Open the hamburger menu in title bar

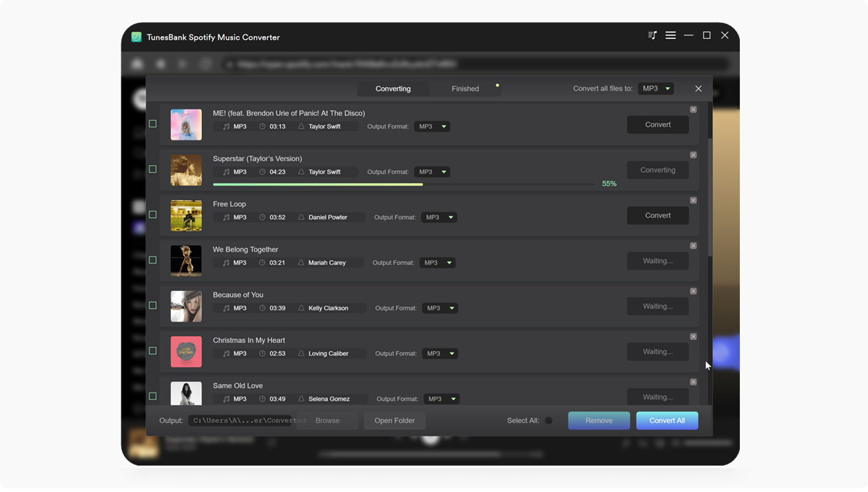(x=671, y=36)
